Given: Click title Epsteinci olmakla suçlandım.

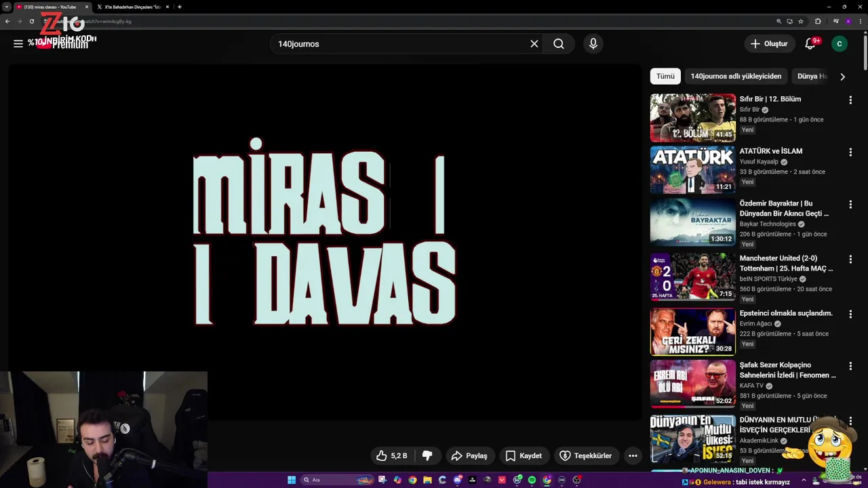Looking at the screenshot, I should pos(786,313).
